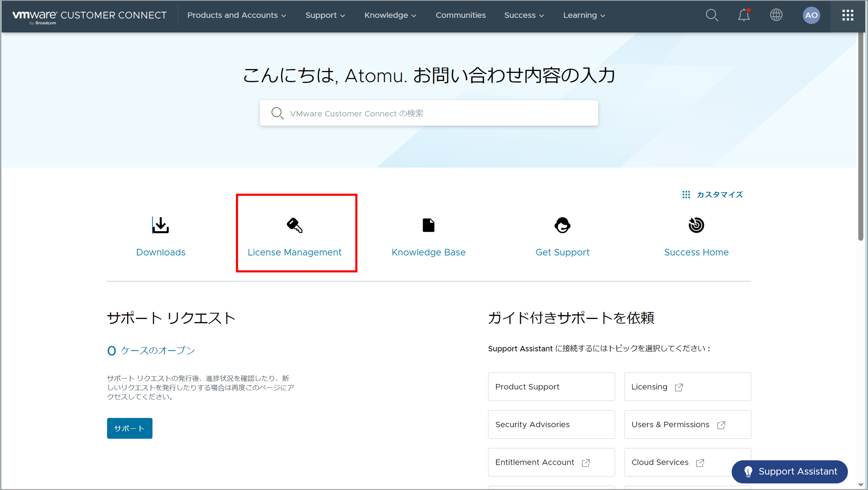
Task: Click the Downloads tray icon
Action: (160, 225)
